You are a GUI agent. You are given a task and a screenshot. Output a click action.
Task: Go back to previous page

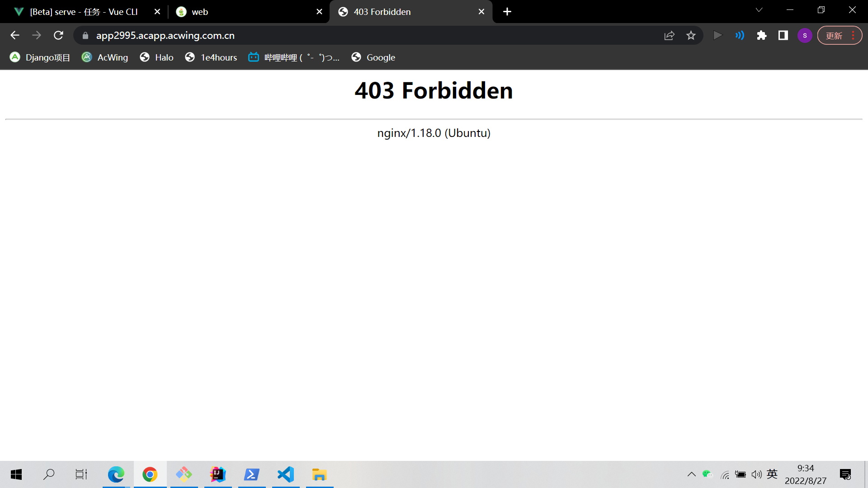tap(15, 35)
